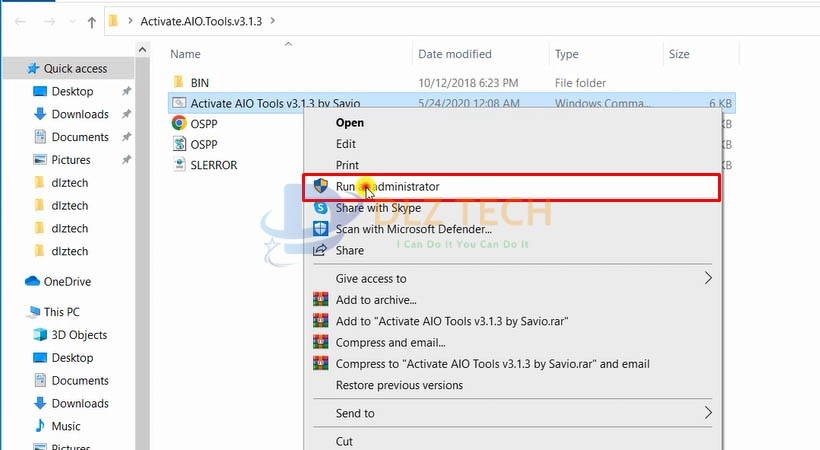Select the SLERROR file icon
The height and width of the screenshot is (450, 820).
pos(179,164)
